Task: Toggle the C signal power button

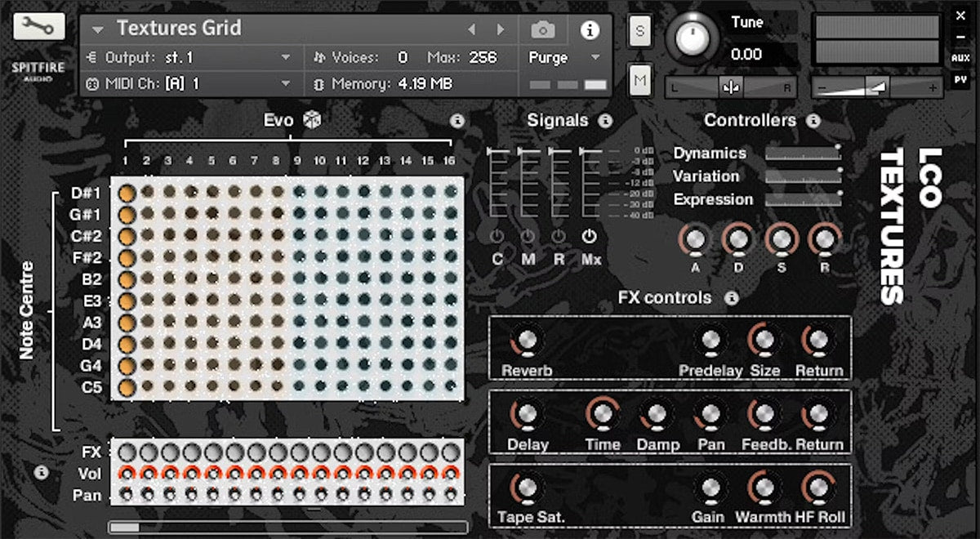Action: [497, 237]
